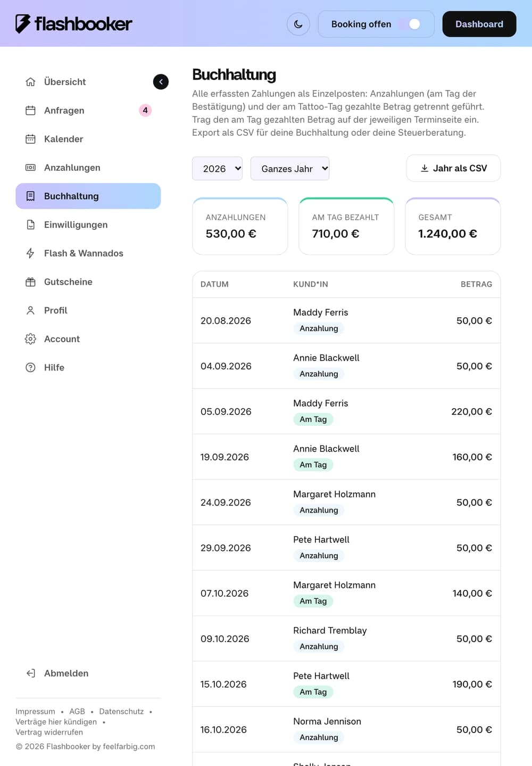Click the Profil person icon
The image size is (532, 766).
coord(30,310)
